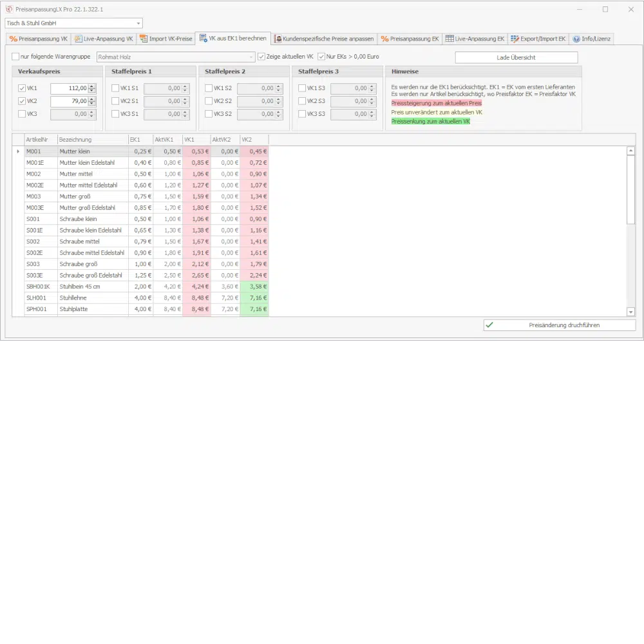Click the Info/Lizenz question mark icon
644x644 pixels.
pyautogui.click(x=576, y=39)
